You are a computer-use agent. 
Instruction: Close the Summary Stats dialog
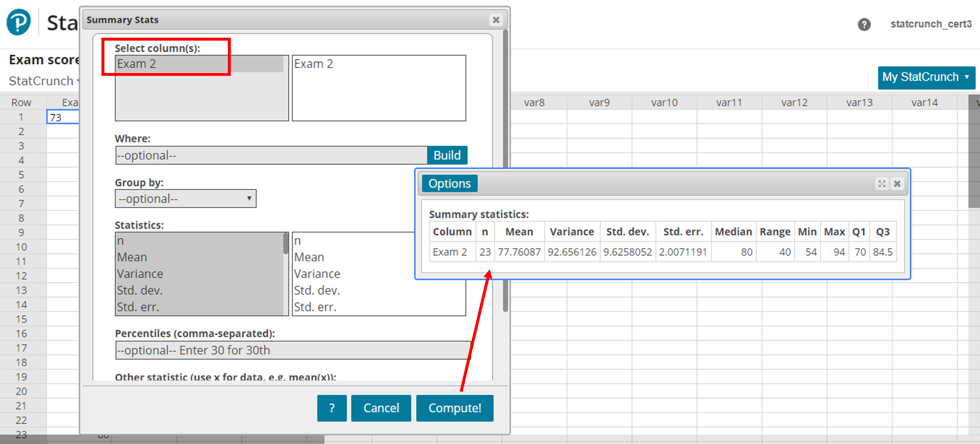pyautogui.click(x=496, y=20)
